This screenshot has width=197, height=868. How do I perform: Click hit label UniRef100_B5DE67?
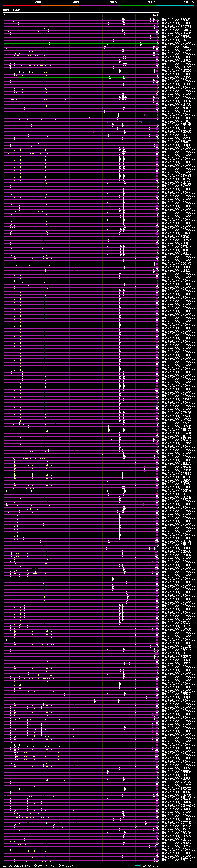point(177,768)
